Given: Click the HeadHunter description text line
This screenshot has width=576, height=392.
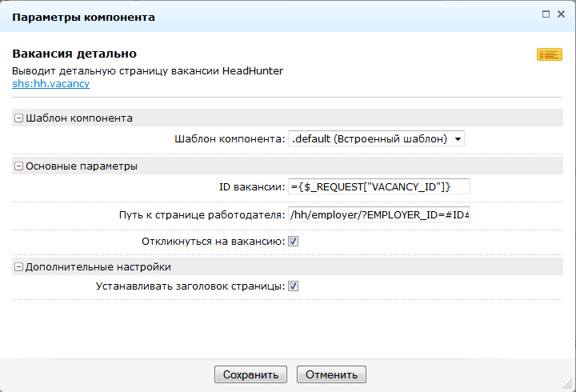Looking at the screenshot, I should point(148,70).
